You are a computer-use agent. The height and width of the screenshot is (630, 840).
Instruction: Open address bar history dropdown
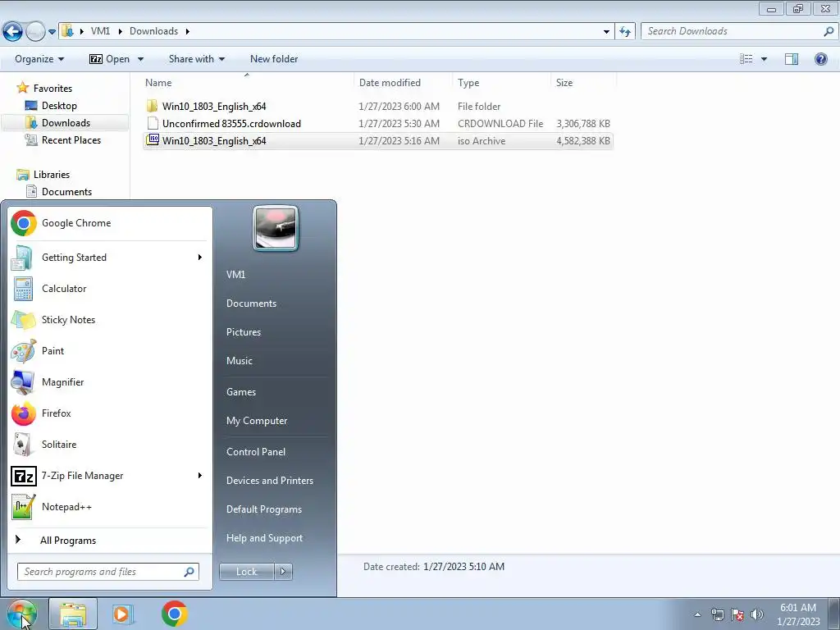click(606, 32)
